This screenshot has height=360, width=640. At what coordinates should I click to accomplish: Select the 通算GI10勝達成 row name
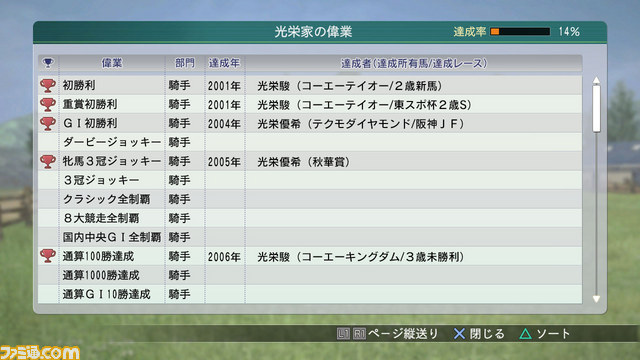[106, 294]
